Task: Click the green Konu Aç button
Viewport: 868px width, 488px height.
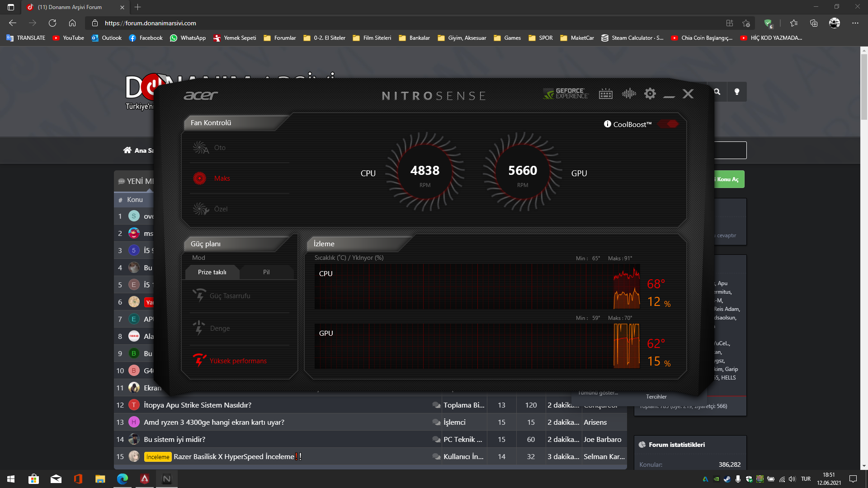Action: tap(729, 179)
